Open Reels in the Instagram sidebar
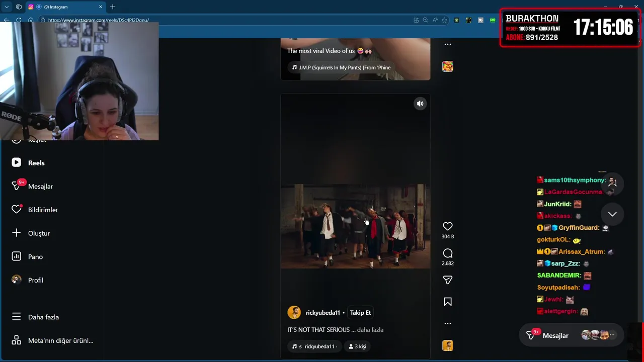The width and height of the screenshot is (644, 362). 36,163
